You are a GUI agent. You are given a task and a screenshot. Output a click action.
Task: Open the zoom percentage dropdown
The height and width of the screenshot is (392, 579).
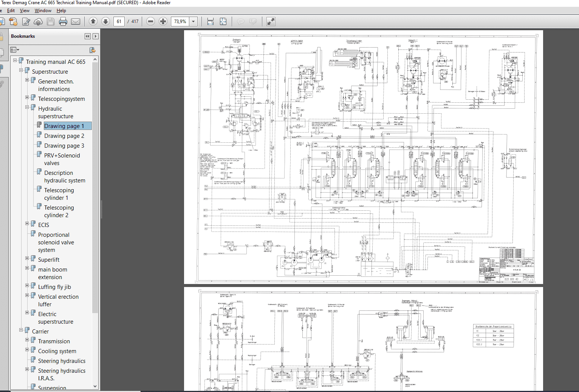(193, 22)
